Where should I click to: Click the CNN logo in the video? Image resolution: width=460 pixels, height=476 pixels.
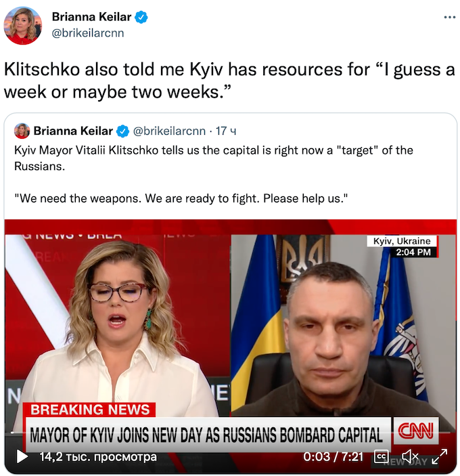click(416, 431)
